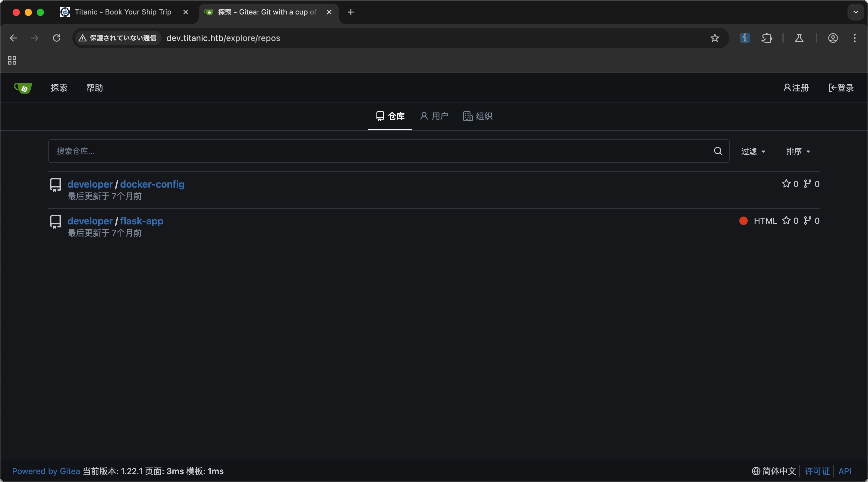This screenshot has width=868, height=482.
Task: Open the bookmarks apps grid icon
Action: pos(12,60)
